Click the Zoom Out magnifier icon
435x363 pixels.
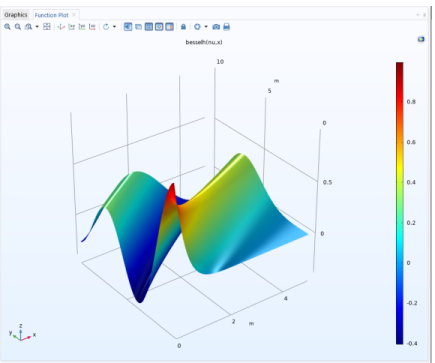(18, 27)
